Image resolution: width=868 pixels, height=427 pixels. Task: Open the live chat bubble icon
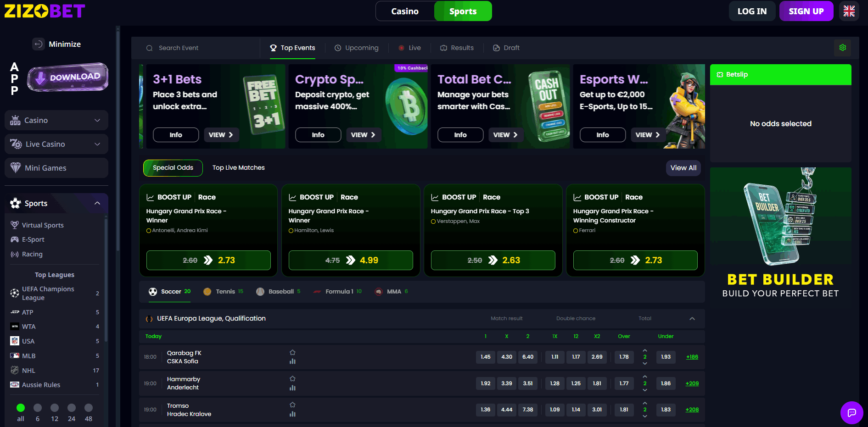[851, 413]
